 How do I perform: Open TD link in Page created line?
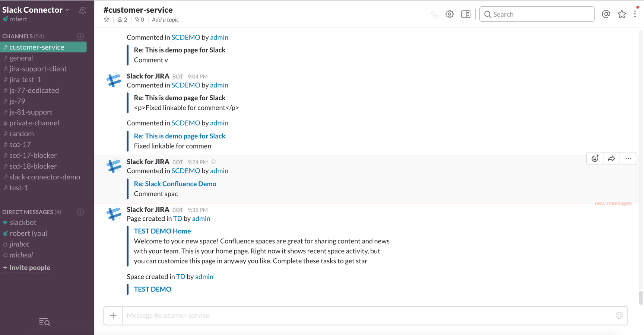178,218
